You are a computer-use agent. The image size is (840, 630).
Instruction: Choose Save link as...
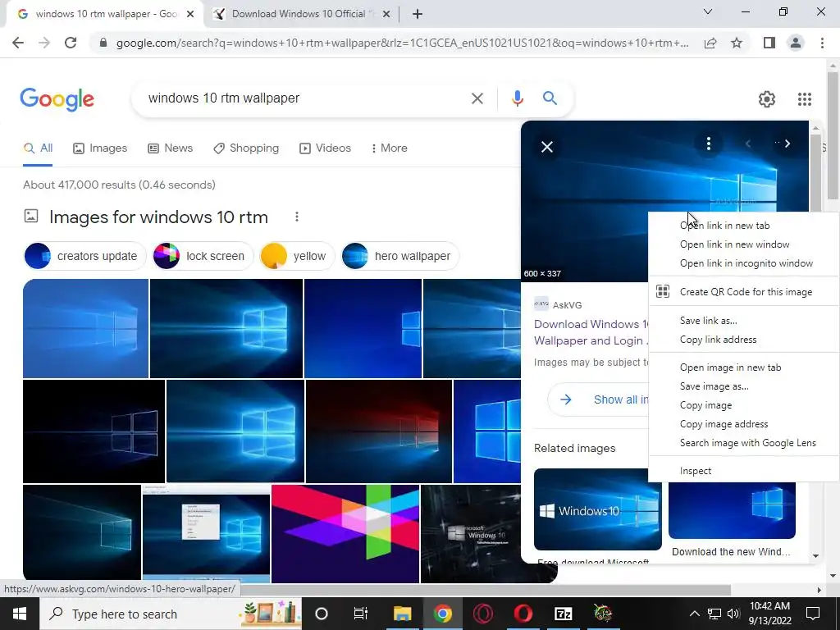click(743, 321)
